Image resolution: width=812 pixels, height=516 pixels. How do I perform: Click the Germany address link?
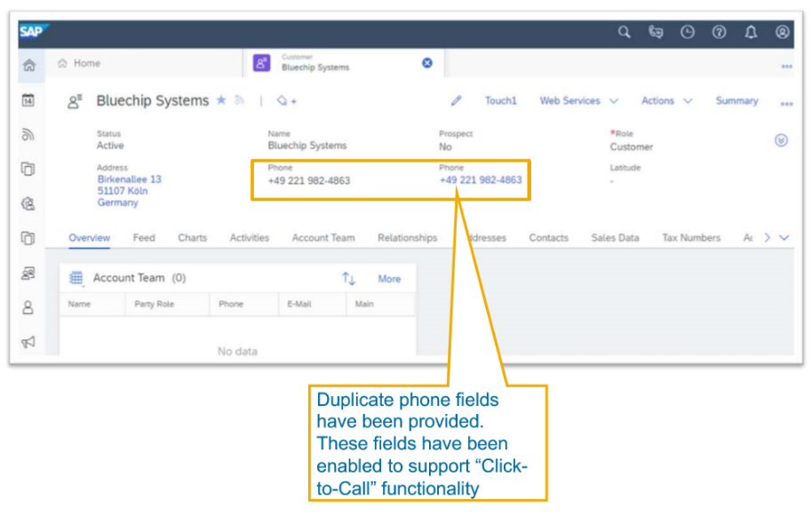click(117, 202)
